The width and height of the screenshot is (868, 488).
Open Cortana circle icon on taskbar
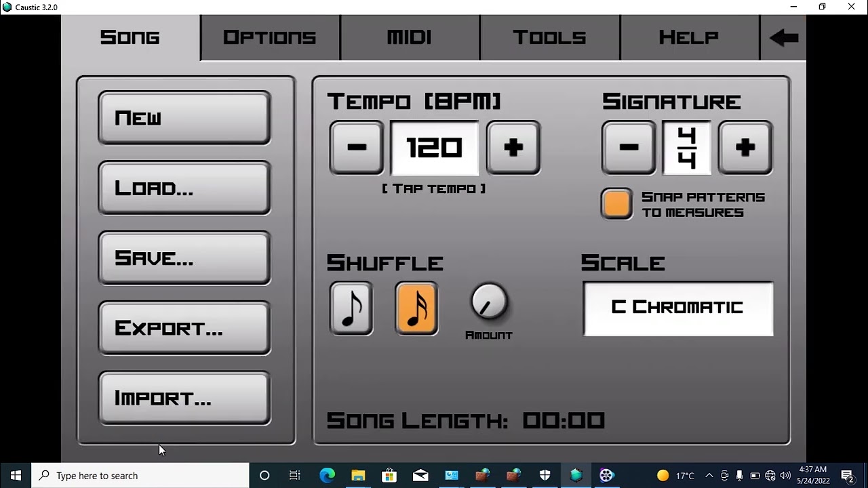(x=264, y=475)
